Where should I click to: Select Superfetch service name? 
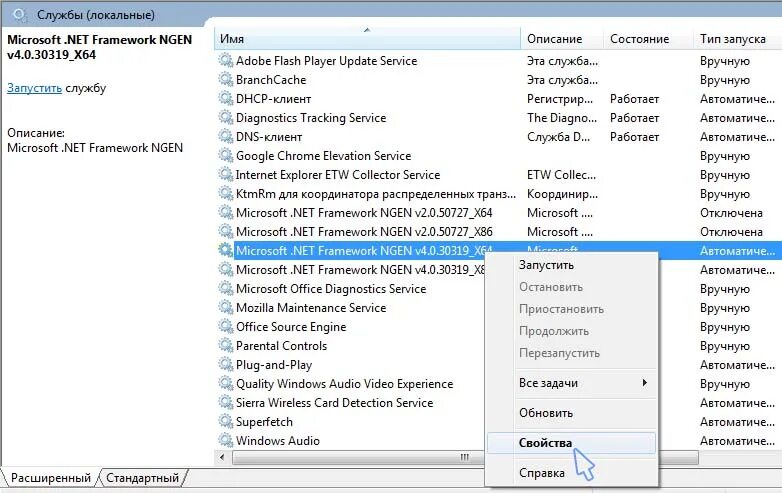(x=264, y=422)
